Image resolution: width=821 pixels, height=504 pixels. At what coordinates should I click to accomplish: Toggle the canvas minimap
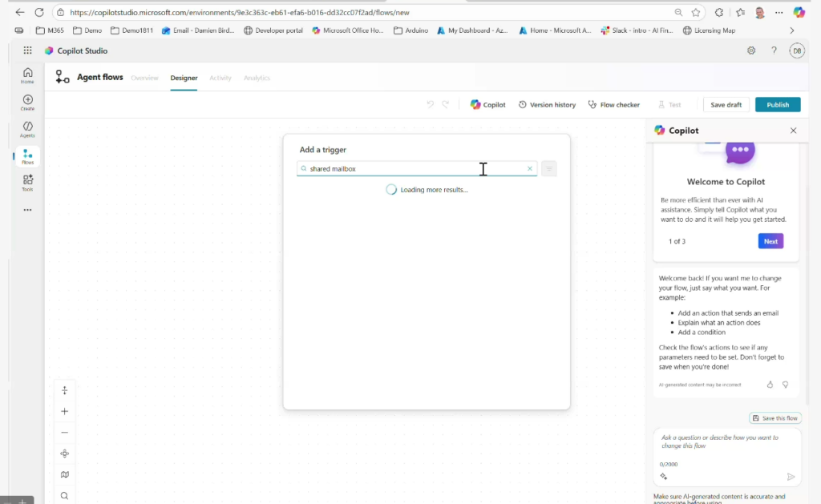[x=64, y=474]
